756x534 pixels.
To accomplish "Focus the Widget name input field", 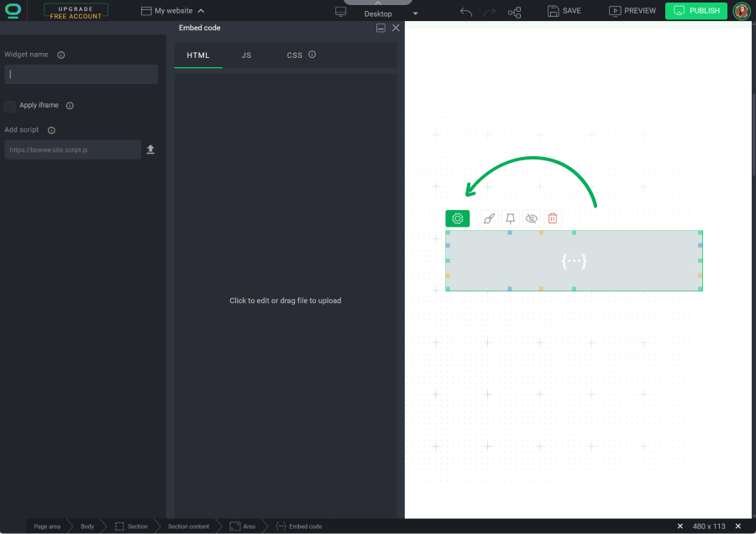I will [x=81, y=74].
